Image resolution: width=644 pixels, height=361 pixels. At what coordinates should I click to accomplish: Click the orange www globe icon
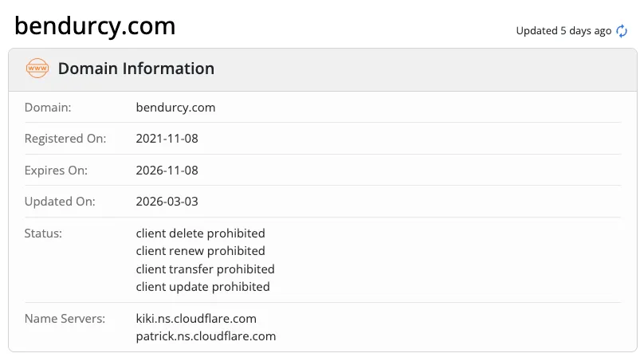pyautogui.click(x=37, y=69)
